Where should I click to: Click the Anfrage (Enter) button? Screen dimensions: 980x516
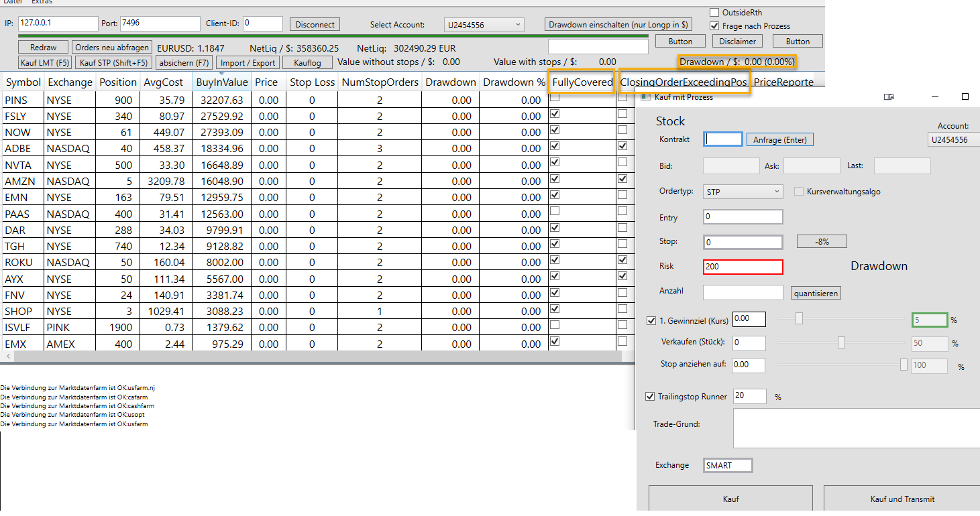click(x=779, y=139)
